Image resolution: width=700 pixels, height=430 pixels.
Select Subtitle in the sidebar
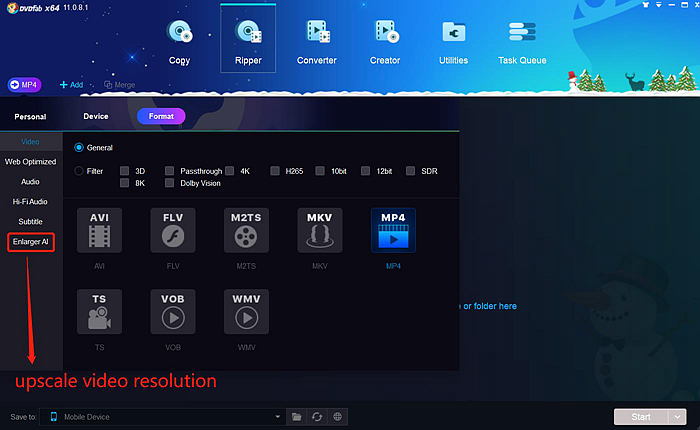click(30, 221)
